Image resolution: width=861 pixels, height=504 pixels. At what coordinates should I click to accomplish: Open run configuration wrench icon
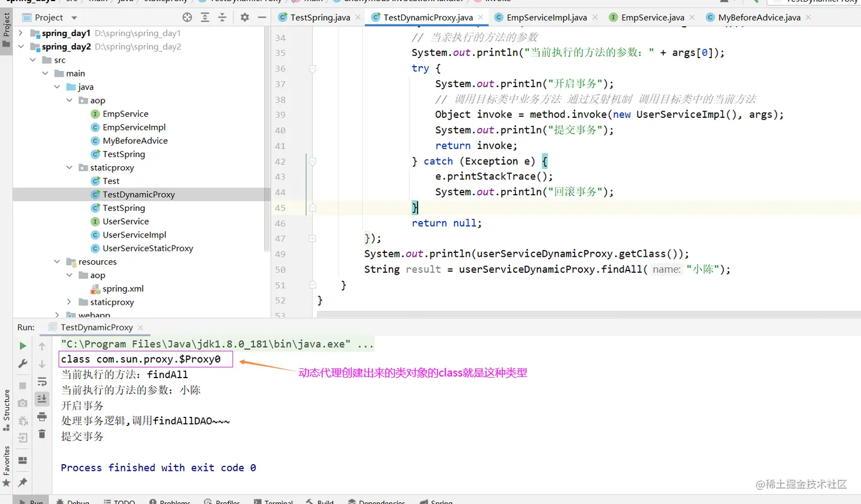pyautogui.click(x=23, y=363)
